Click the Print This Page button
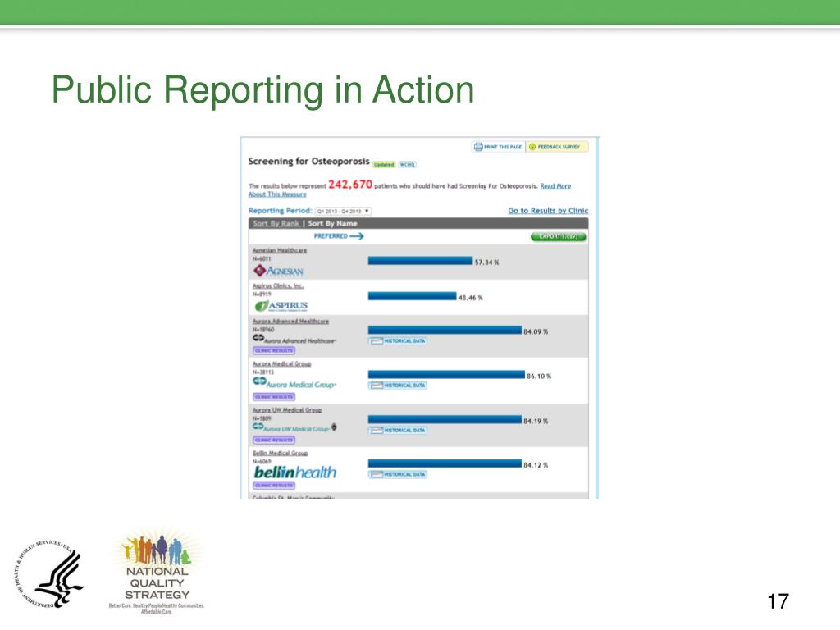The image size is (840, 630). click(x=498, y=147)
